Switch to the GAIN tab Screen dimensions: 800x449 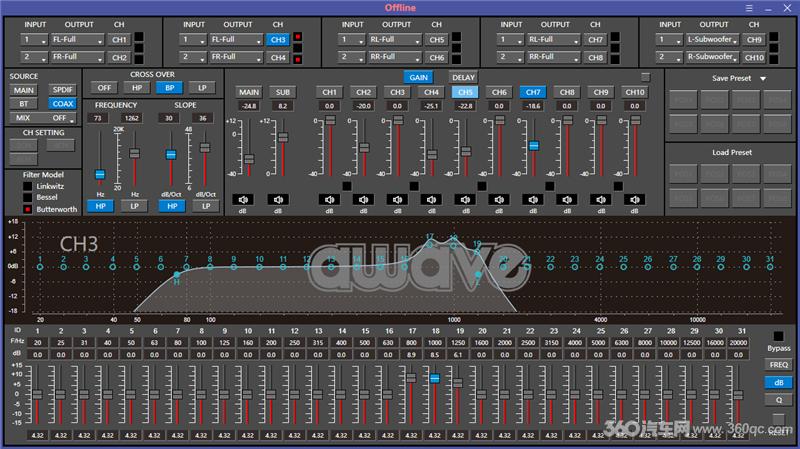click(418, 78)
